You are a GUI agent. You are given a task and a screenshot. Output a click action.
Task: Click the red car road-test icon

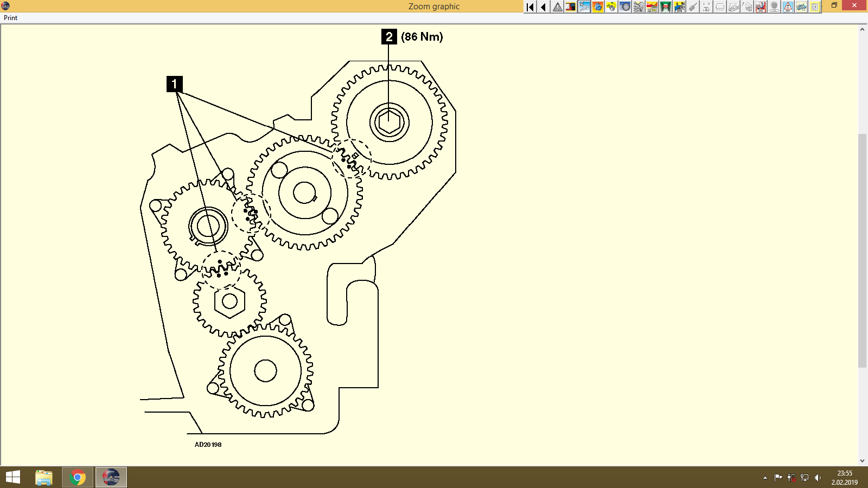click(x=653, y=7)
